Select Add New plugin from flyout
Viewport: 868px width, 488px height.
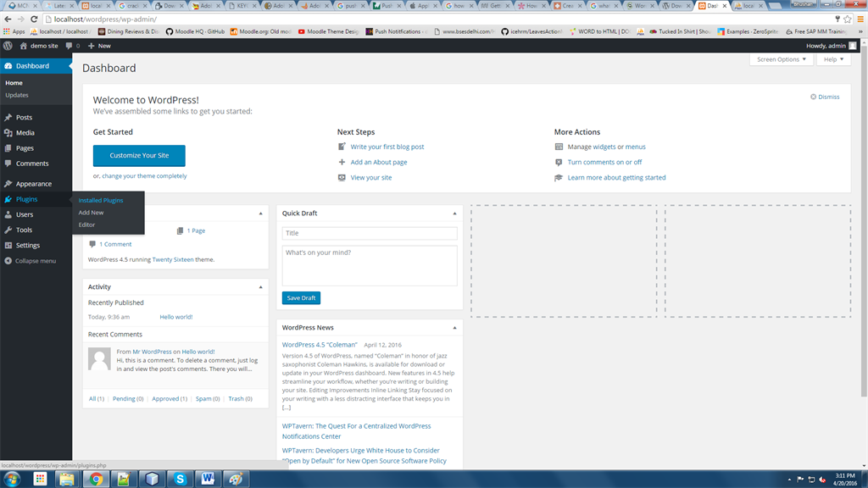[x=91, y=213]
